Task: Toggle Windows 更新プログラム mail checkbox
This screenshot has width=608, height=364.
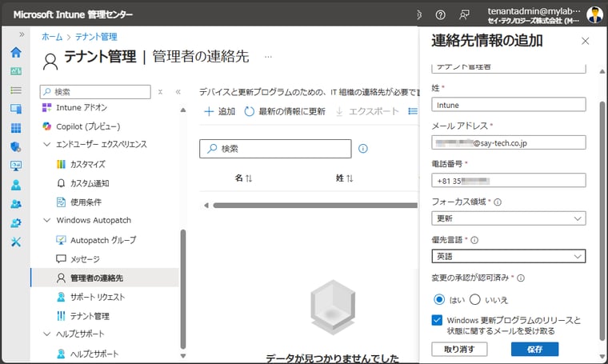Action: 437,320
